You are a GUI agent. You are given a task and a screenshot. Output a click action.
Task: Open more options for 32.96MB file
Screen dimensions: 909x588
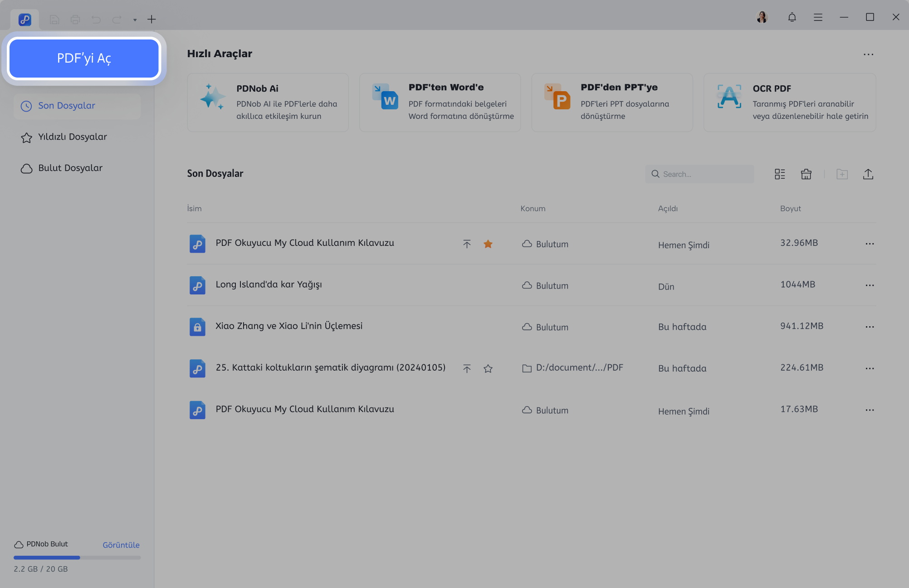click(869, 244)
